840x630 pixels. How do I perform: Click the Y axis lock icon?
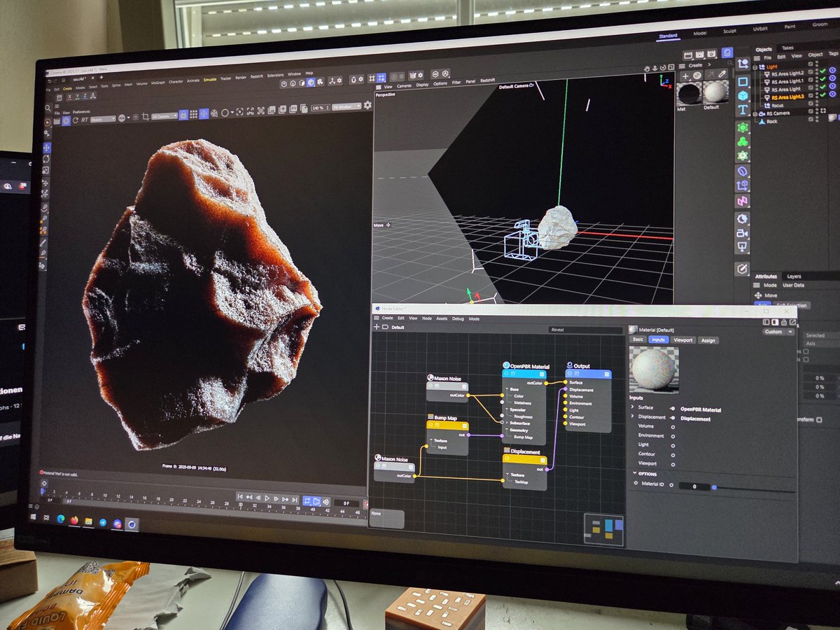[77, 96]
